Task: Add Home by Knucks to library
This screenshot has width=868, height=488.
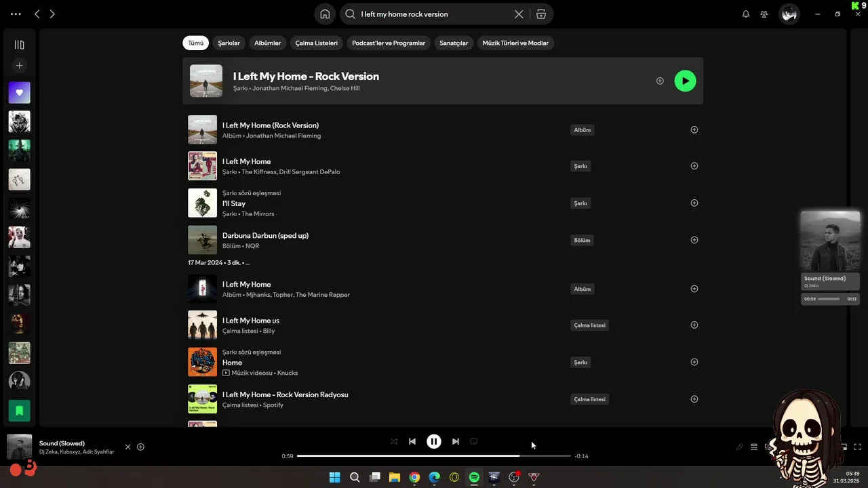Action: (x=694, y=362)
